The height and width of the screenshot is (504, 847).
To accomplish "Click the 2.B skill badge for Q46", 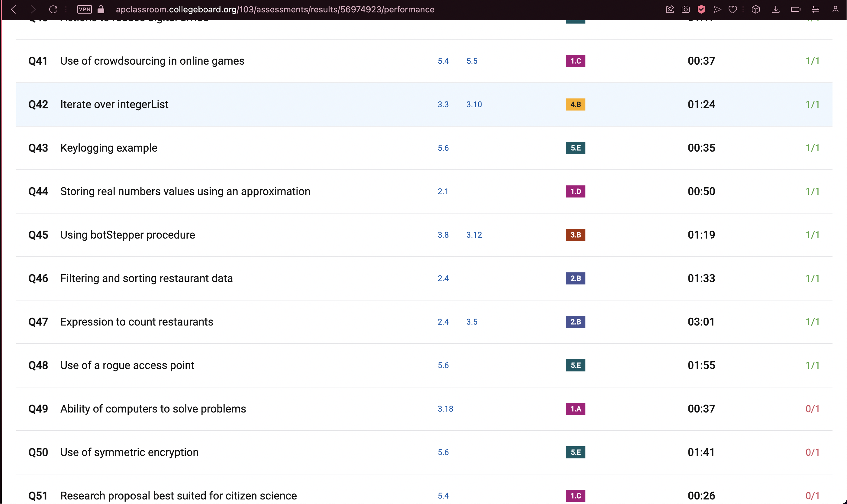I will pyautogui.click(x=576, y=278).
